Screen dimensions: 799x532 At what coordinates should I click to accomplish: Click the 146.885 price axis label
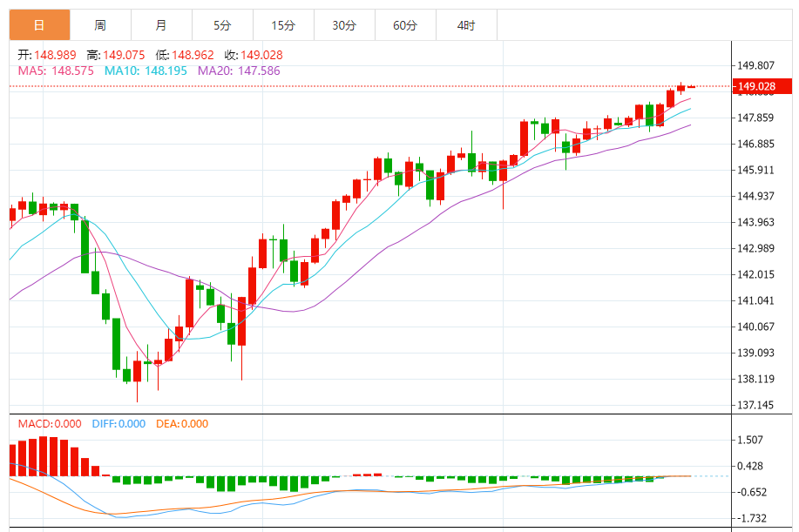755,144
